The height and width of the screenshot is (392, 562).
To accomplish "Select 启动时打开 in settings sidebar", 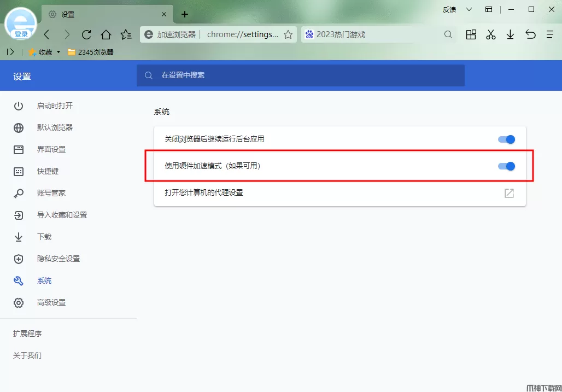I will (x=55, y=106).
